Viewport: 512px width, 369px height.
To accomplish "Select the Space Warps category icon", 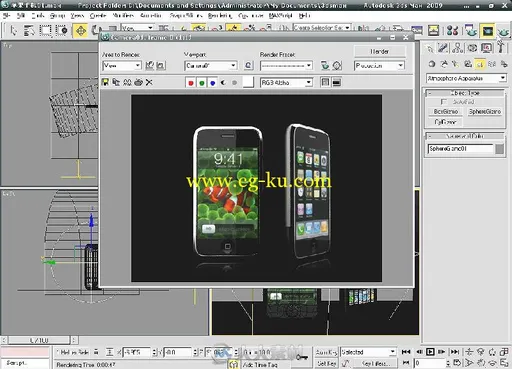I will 492,64.
